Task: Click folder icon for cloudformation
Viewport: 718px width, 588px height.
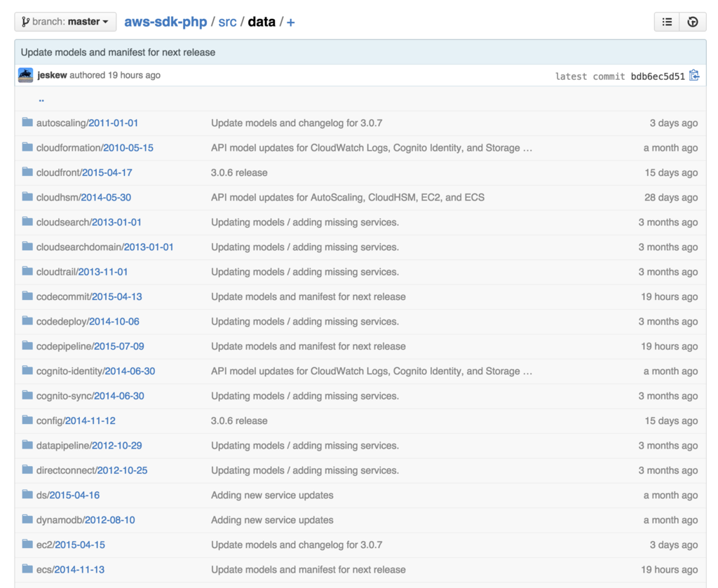Action: coord(27,147)
